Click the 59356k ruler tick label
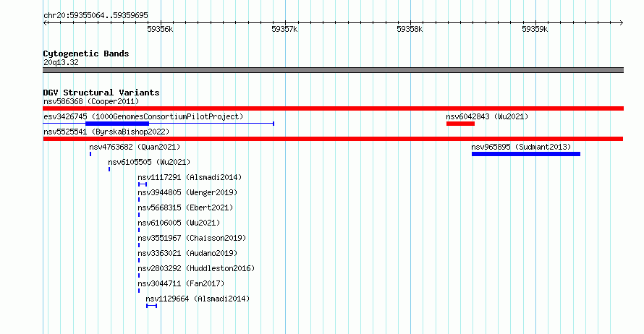644x334 pixels. click(x=160, y=29)
